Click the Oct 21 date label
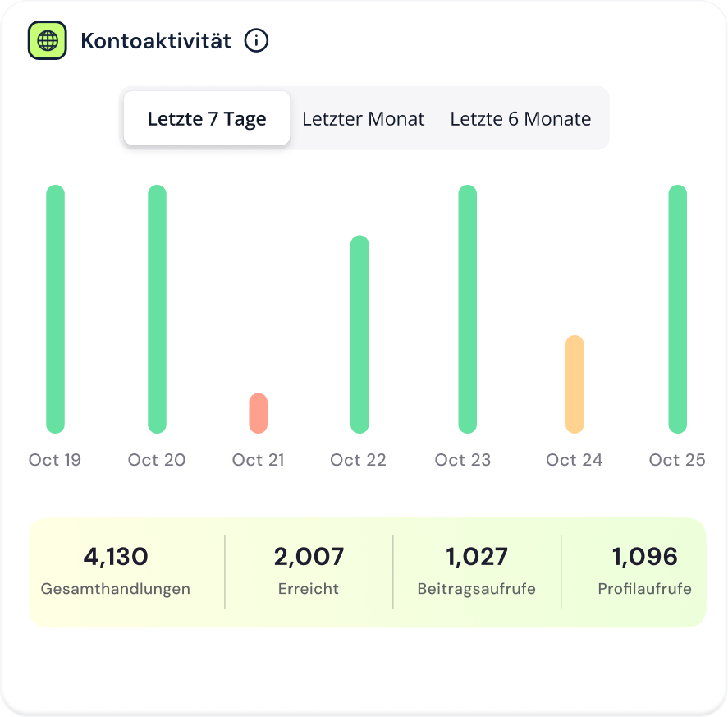 pyautogui.click(x=259, y=460)
